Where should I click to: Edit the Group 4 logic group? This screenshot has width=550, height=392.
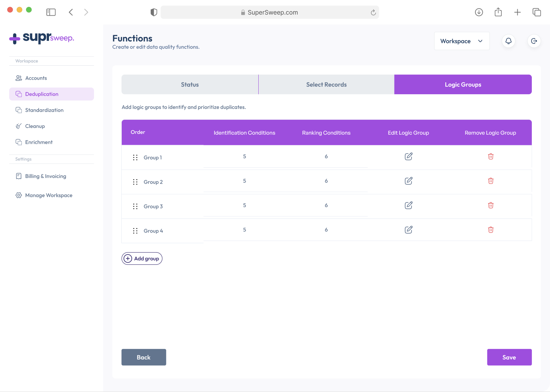(408, 230)
